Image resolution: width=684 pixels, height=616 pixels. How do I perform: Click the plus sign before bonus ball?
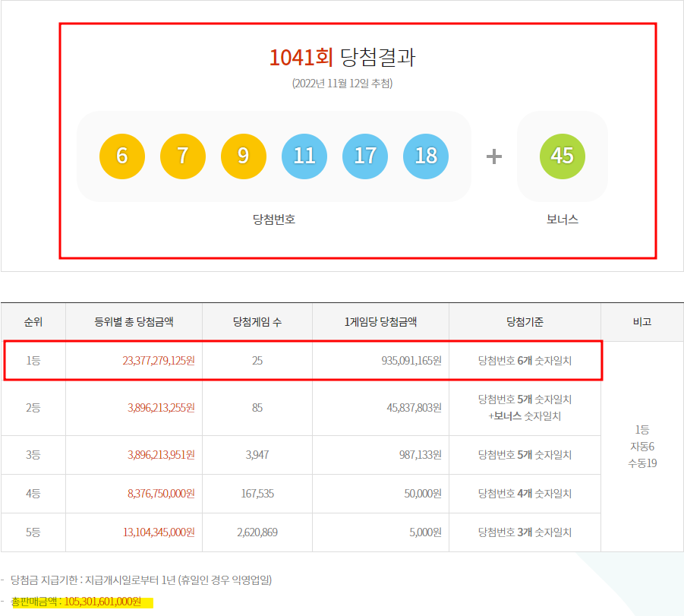tap(493, 156)
